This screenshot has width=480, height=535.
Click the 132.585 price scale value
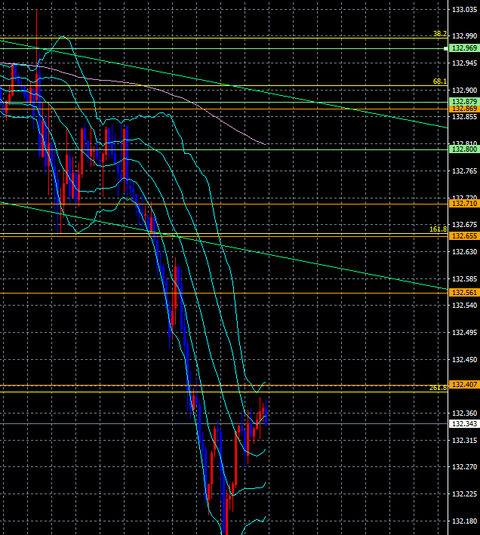pos(465,279)
